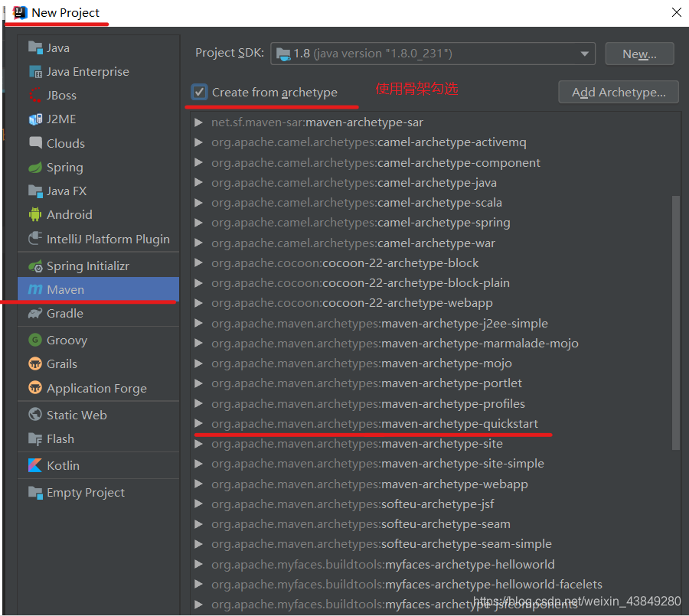This screenshot has width=689, height=616.
Task: Click the Android robot icon
Action: click(x=35, y=214)
